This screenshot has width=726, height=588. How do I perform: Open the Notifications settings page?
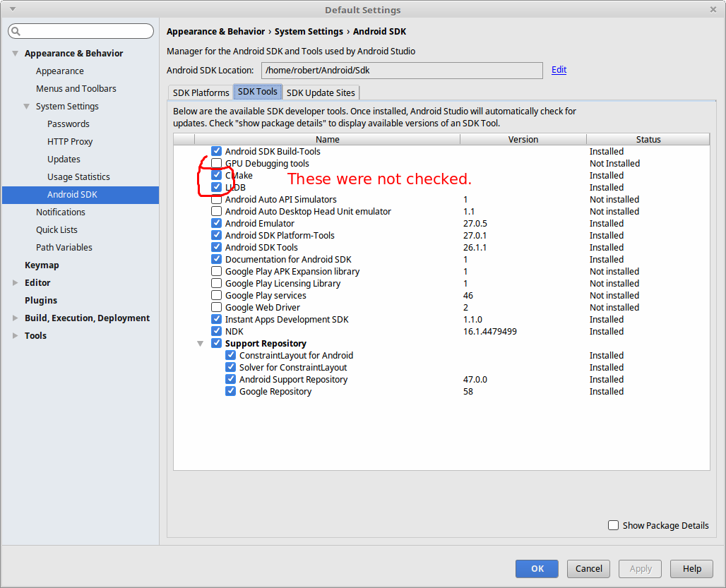tap(61, 212)
